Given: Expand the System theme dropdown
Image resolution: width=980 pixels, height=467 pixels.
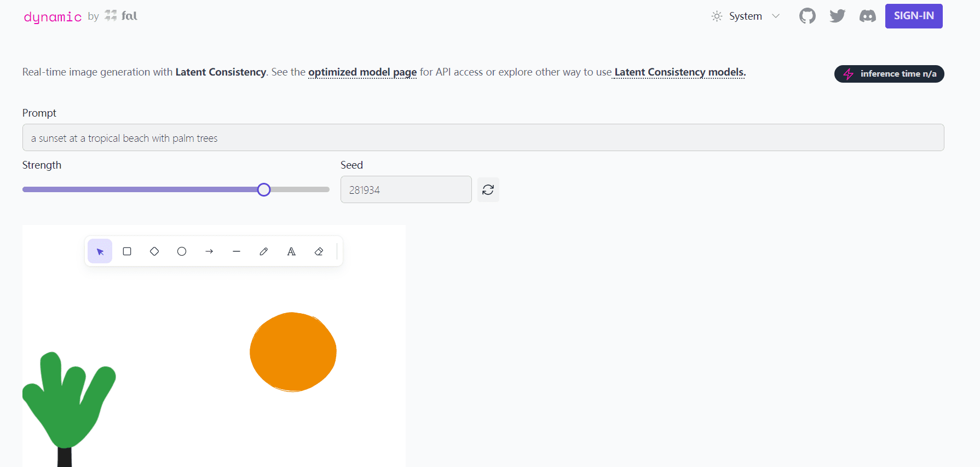Looking at the screenshot, I should pos(746,16).
